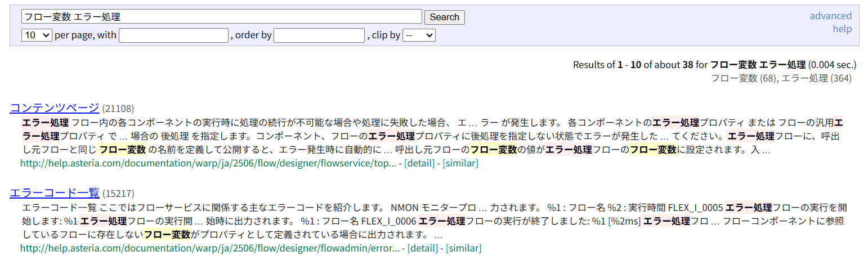Viewport: 868px width, 265px height.
Task: Open the advanced search link
Action: pyautogui.click(x=830, y=16)
